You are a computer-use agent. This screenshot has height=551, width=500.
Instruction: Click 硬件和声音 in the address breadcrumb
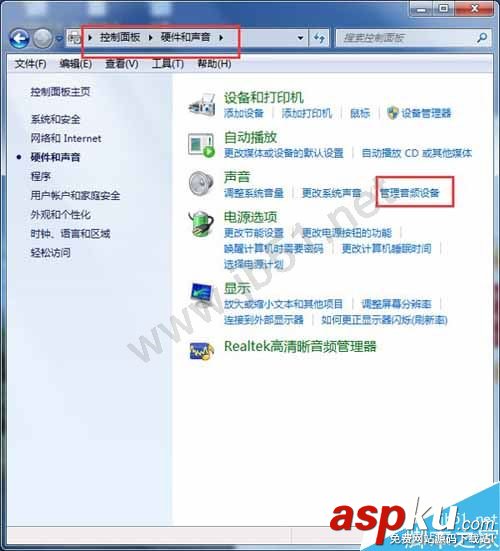(x=185, y=37)
